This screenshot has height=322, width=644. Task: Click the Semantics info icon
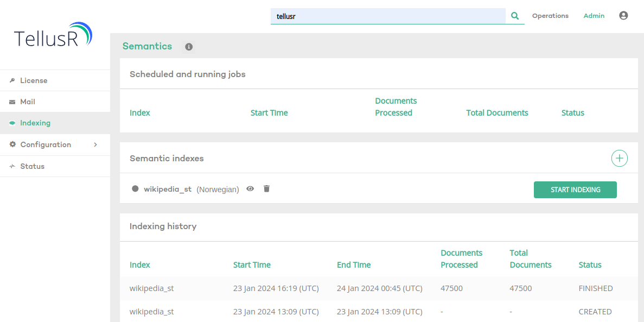pyautogui.click(x=189, y=47)
